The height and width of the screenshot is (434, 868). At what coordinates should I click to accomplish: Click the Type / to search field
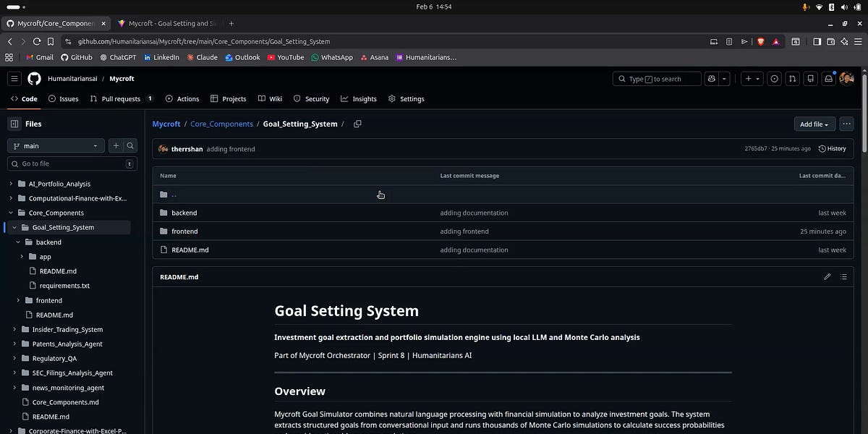point(657,79)
